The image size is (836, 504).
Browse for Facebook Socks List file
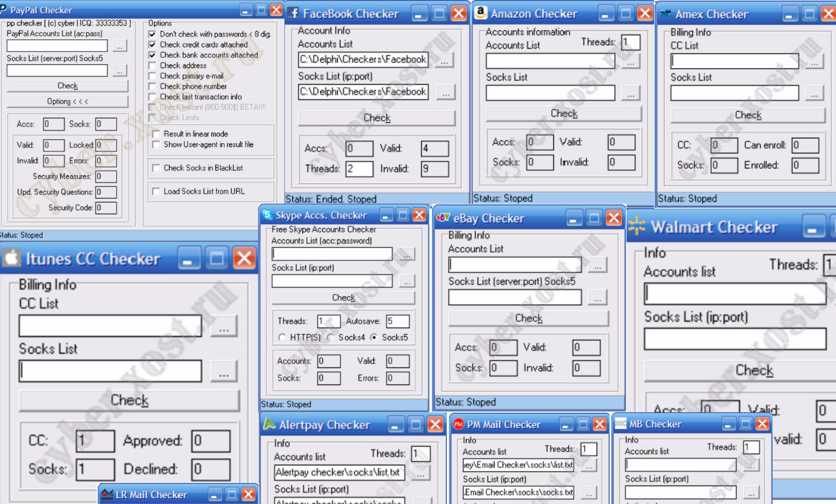pos(446,93)
